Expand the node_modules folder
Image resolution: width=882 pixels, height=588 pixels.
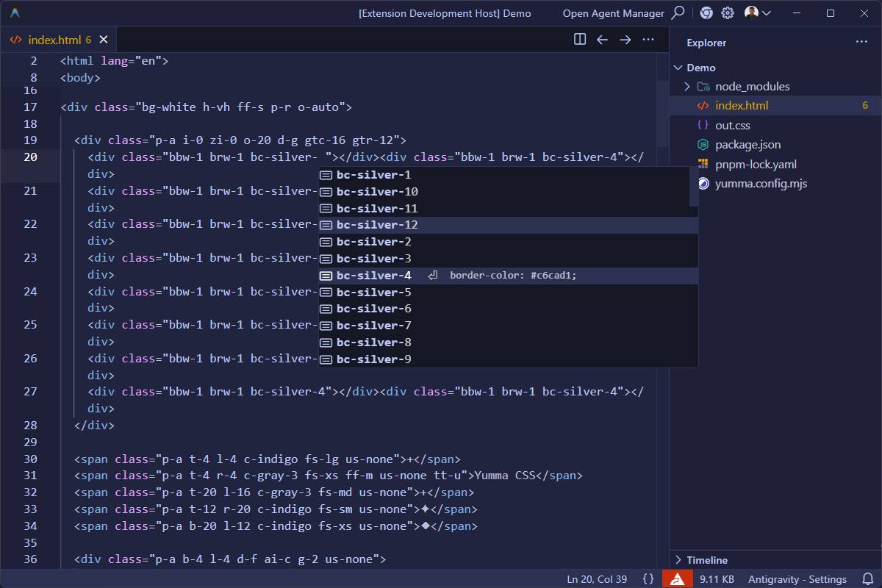686,86
